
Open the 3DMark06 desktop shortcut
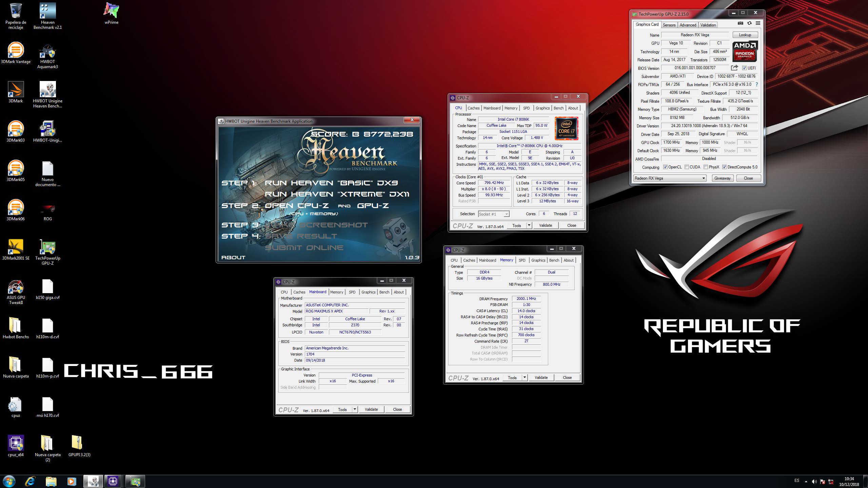(x=16, y=210)
